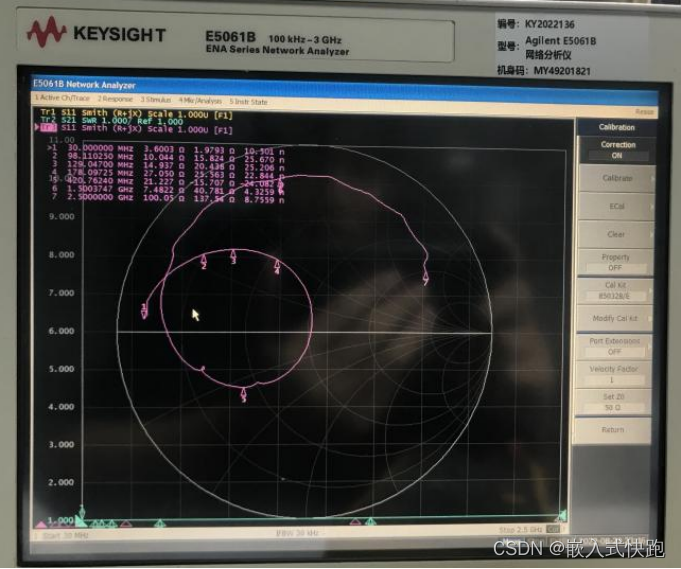Click marker row 30.000000 MHz
Screen dimensions: 681x569
coord(166,149)
